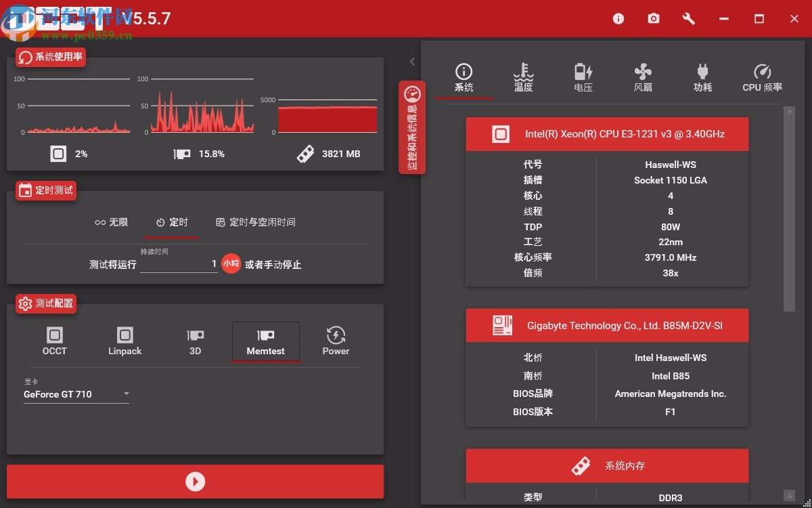Switch to the 系统 tab
The width and height of the screenshot is (812, 508).
464,79
